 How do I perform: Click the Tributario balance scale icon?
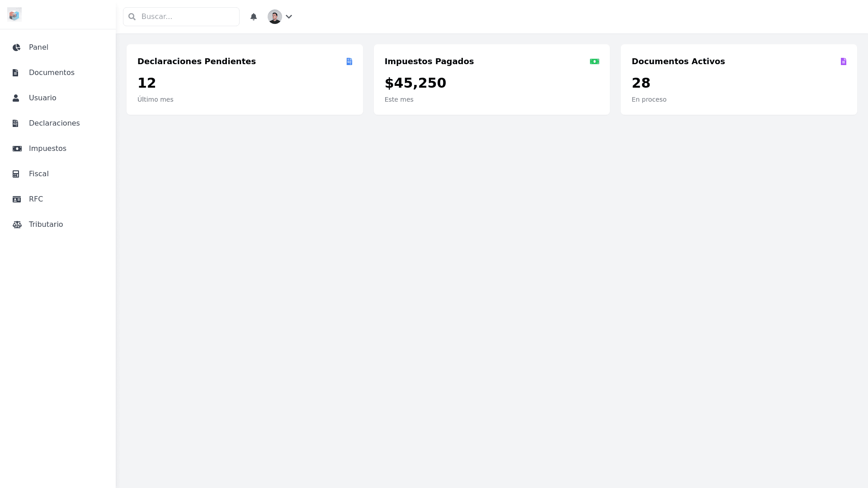[x=17, y=225]
